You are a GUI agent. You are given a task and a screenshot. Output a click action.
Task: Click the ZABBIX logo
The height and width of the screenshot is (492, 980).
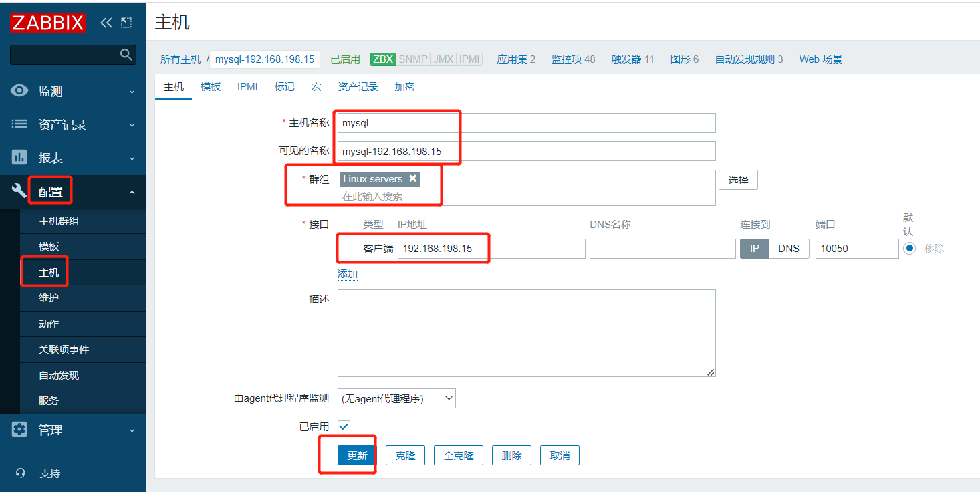[x=48, y=23]
